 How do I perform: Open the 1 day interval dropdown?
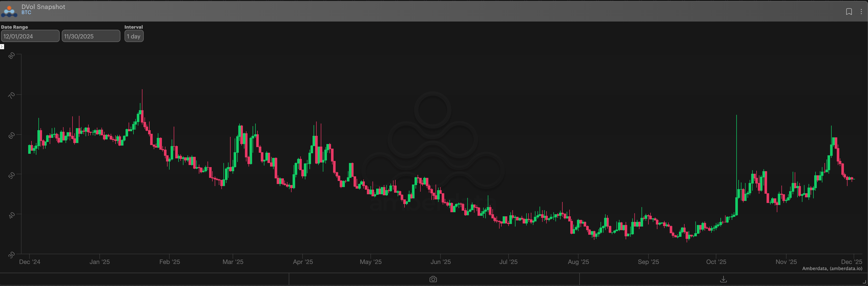pyautogui.click(x=134, y=36)
